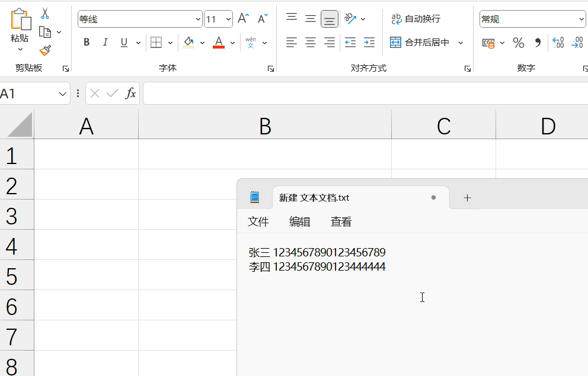Click cancel X in formula bar
The height and width of the screenshot is (376, 588).
[x=95, y=93]
